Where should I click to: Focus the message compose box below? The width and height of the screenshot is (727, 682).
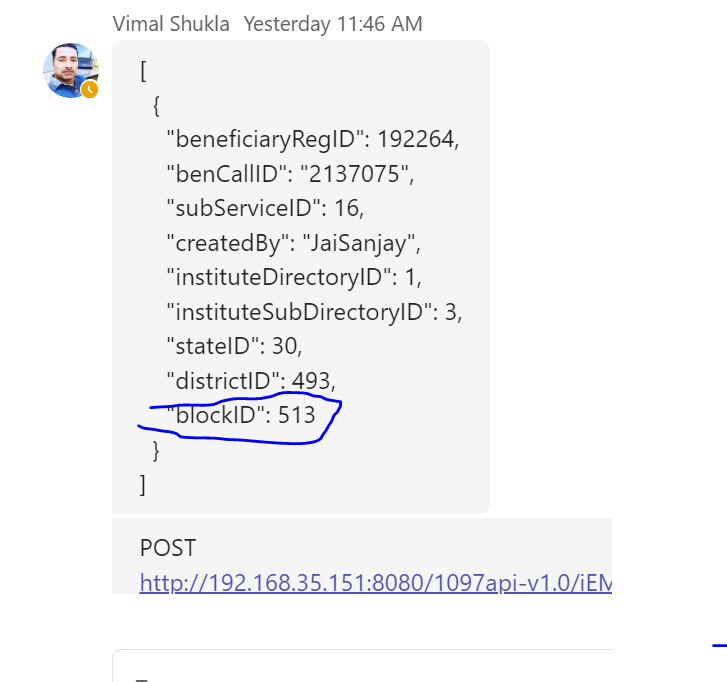coord(362,666)
